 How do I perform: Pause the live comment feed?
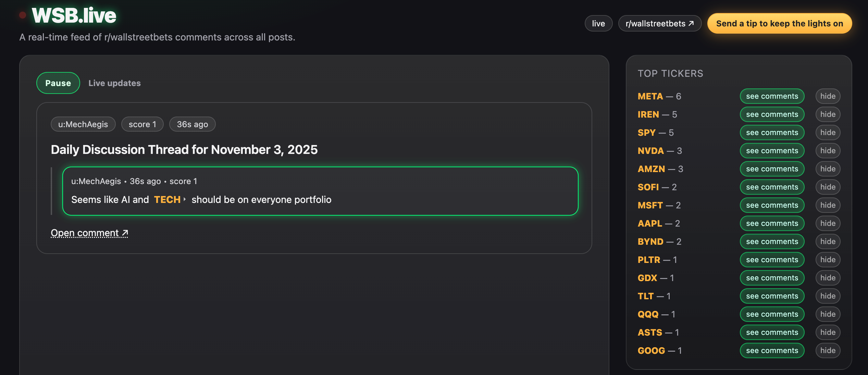tap(58, 83)
